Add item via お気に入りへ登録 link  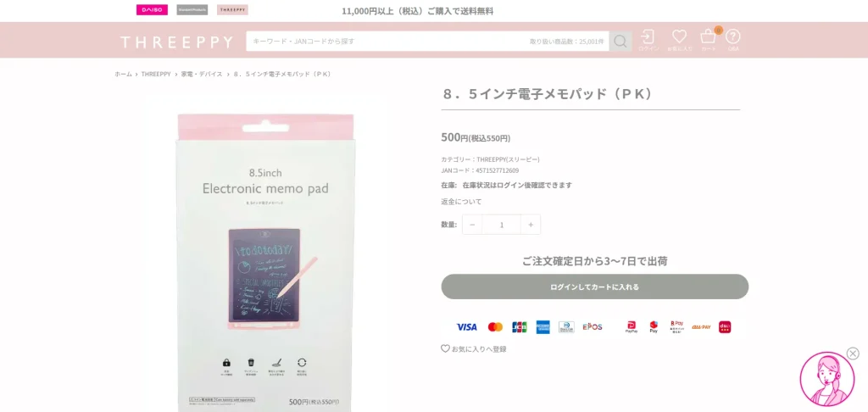(474, 349)
